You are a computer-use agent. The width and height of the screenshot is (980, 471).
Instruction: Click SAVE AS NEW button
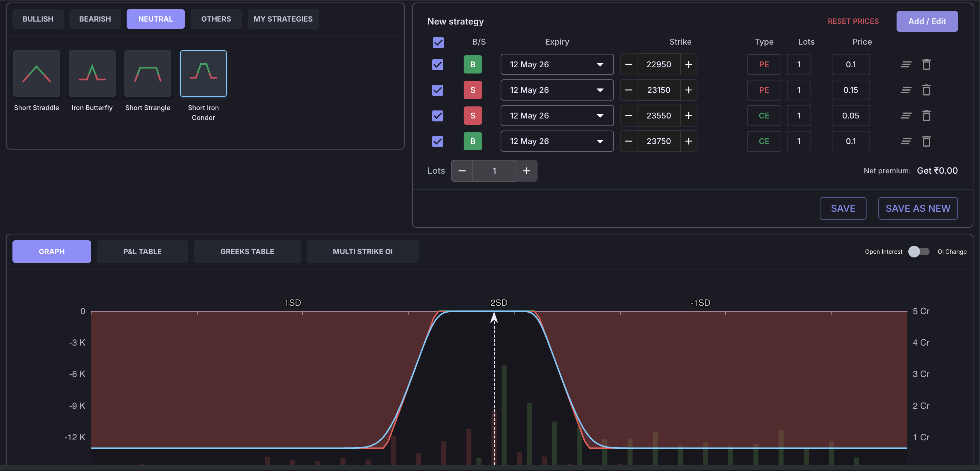[918, 208]
